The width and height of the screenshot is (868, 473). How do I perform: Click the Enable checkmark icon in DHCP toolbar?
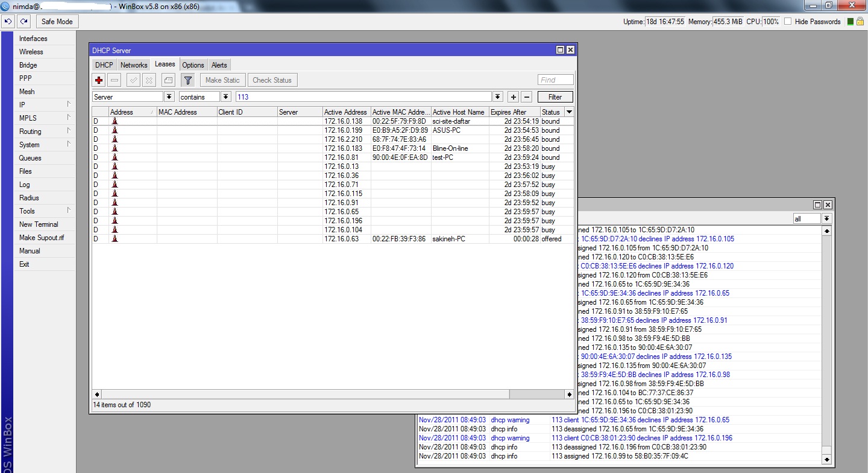pyautogui.click(x=134, y=80)
